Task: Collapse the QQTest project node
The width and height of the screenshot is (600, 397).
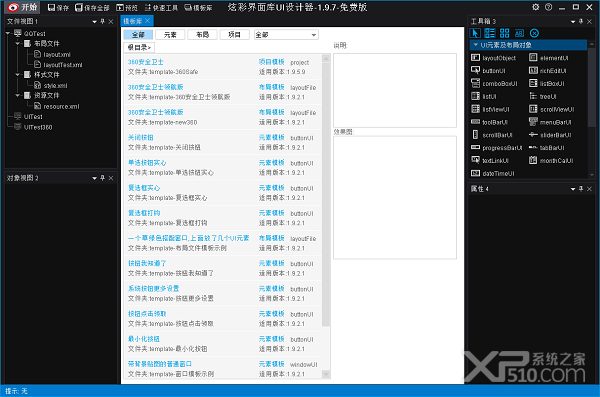Action: click(8, 33)
